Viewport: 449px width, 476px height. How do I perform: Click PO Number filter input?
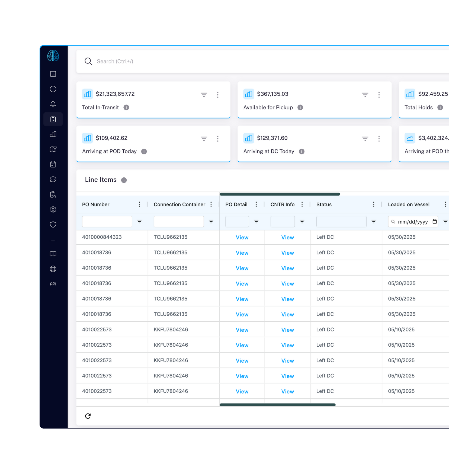pyautogui.click(x=107, y=222)
